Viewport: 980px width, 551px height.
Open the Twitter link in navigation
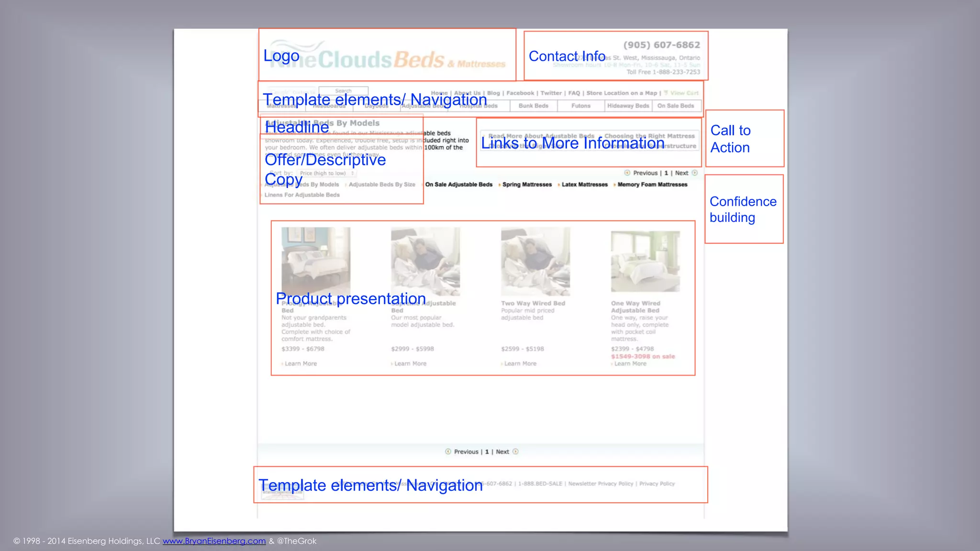tap(551, 93)
